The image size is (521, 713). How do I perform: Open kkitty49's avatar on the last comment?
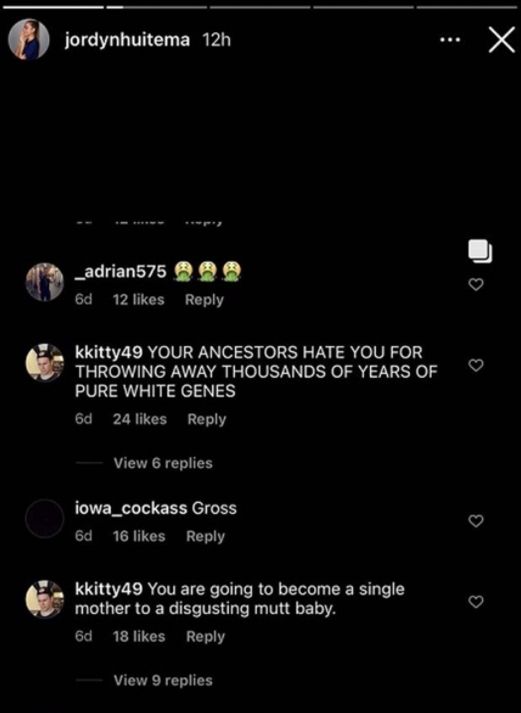click(x=45, y=599)
